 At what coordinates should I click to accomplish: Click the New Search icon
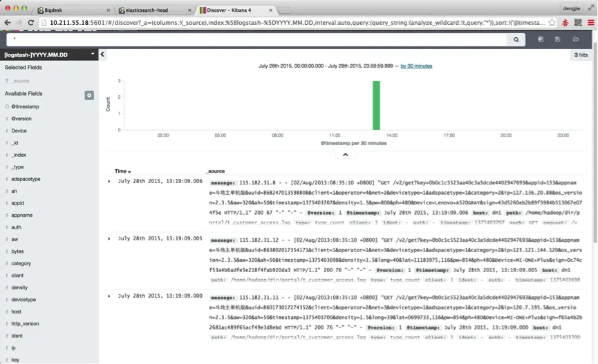[x=541, y=39]
